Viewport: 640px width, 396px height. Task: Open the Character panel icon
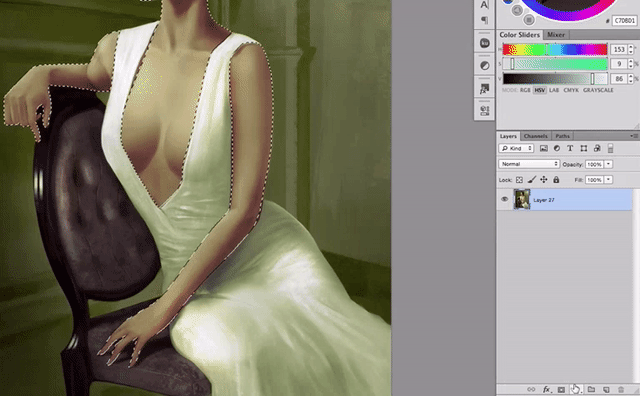[484, 5]
